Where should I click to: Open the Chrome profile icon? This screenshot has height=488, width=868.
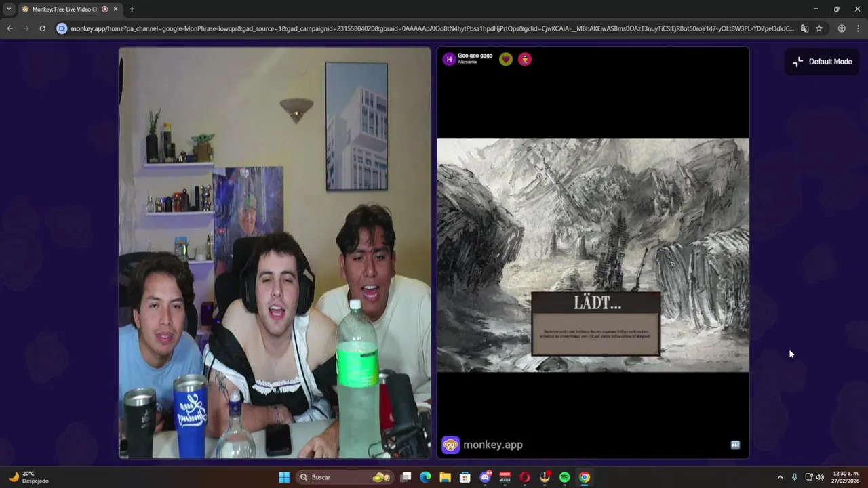coord(842,28)
